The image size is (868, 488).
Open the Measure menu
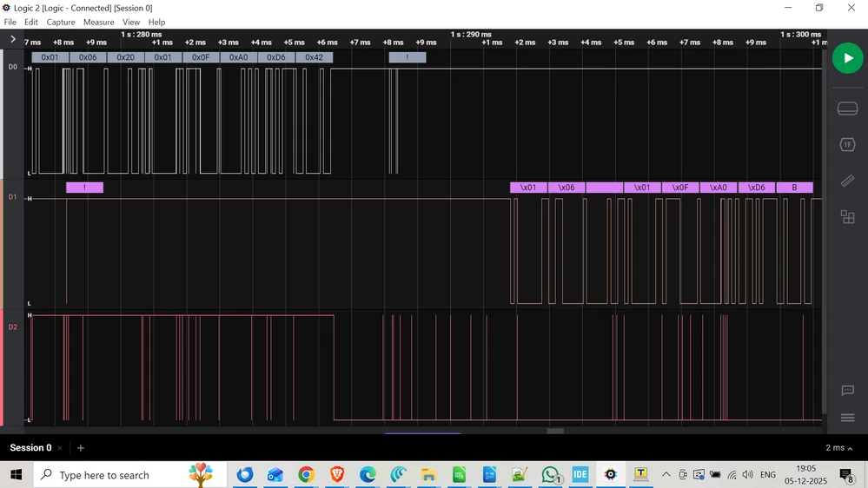tap(98, 22)
